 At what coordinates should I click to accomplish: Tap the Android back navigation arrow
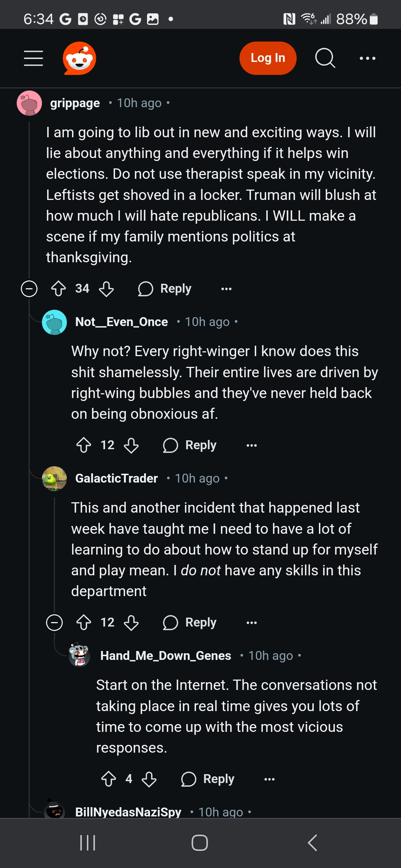(313, 843)
